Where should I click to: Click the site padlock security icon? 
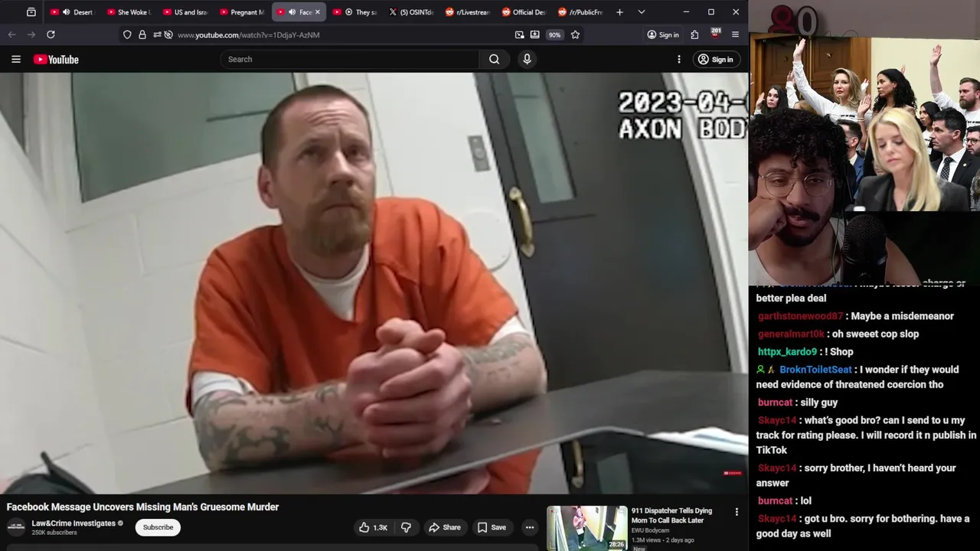click(x=142, y=34)
